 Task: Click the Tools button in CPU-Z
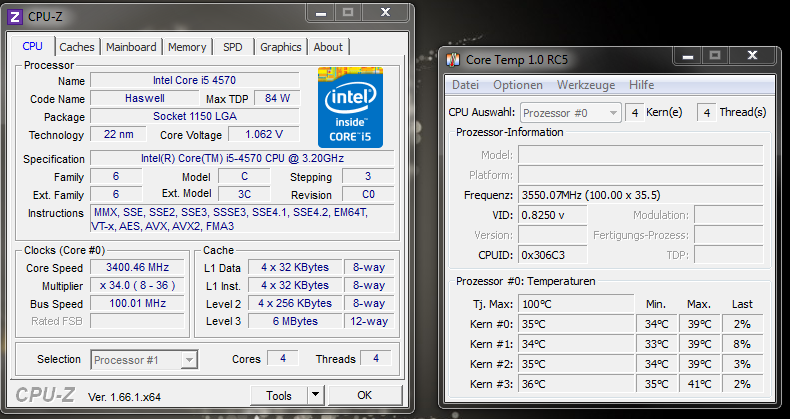pos(279,396)
